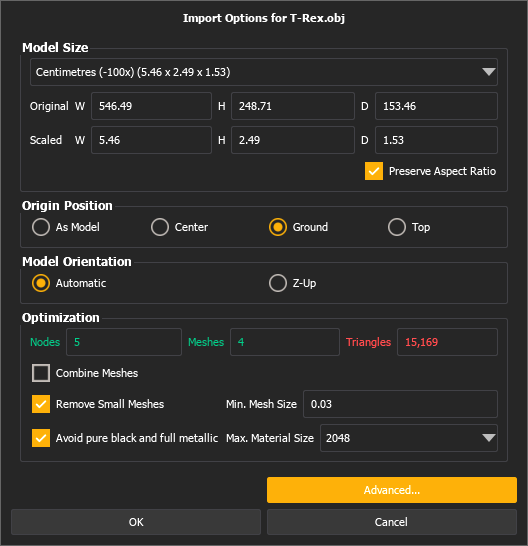The width and height of the screenshot is (528, 546).
Task: Expand the Max. Material Size dropdown arrow
Action: point(489,438)
